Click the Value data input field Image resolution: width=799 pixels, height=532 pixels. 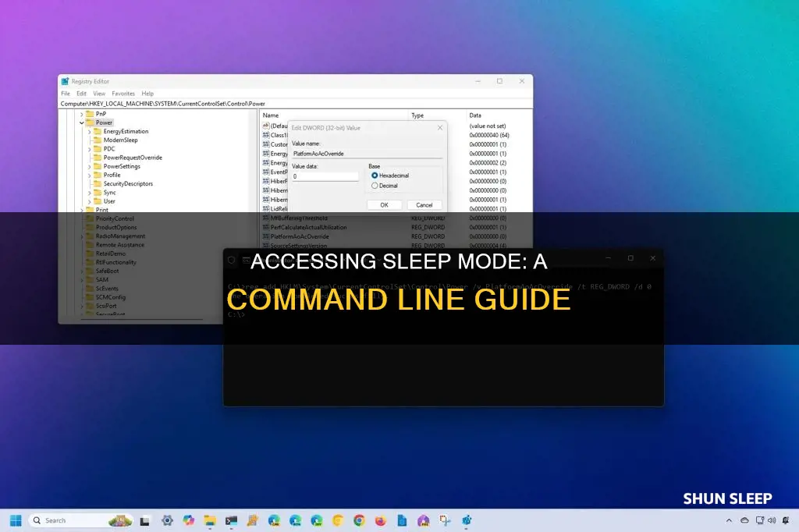[325, 176]
